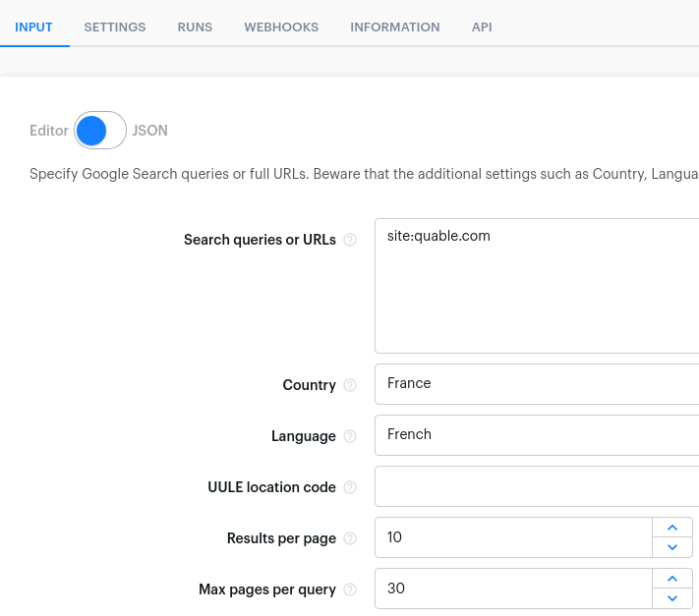
Task: Click the Editor label
Action: click(x=49, y=131)
